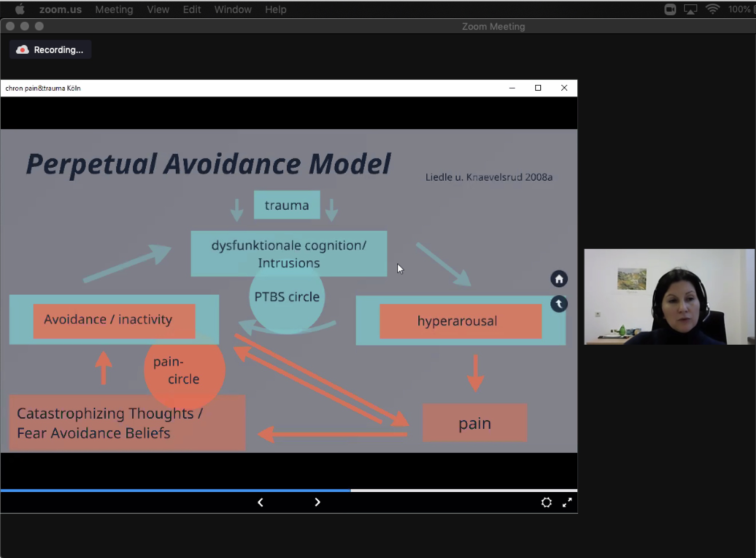The image size is (756, 558).
Task: Click the Apple logo menu
Action: pyautogui.click(x=20, y=9)
